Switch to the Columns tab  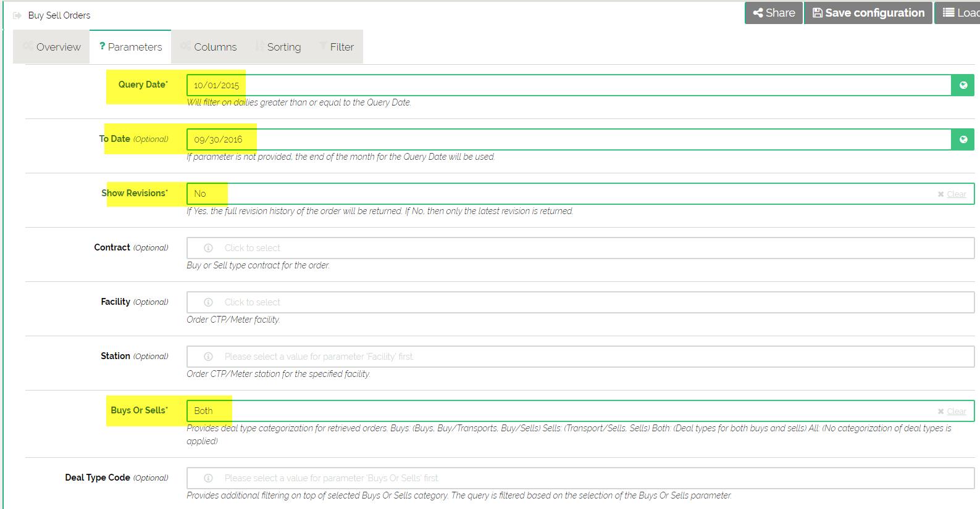(x=209, y=47)
